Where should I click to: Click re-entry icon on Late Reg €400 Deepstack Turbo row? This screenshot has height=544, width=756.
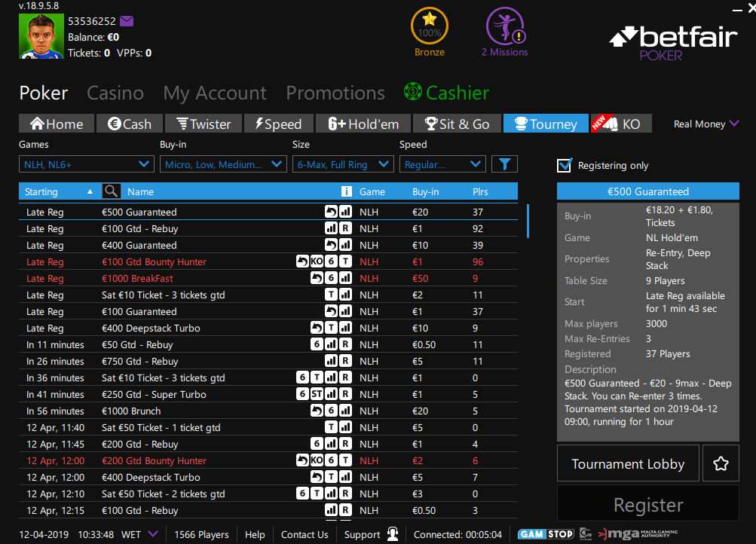tap(317, 328)
